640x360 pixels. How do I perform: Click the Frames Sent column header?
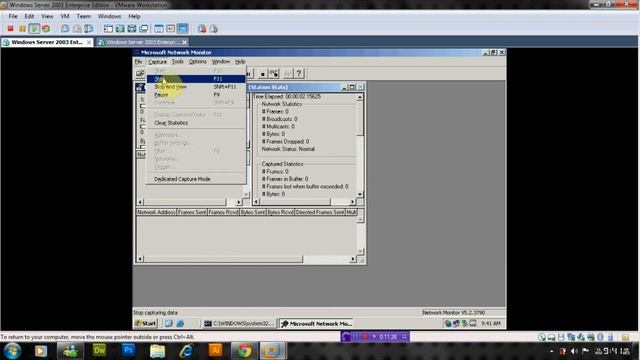click(x=192, y=212)
